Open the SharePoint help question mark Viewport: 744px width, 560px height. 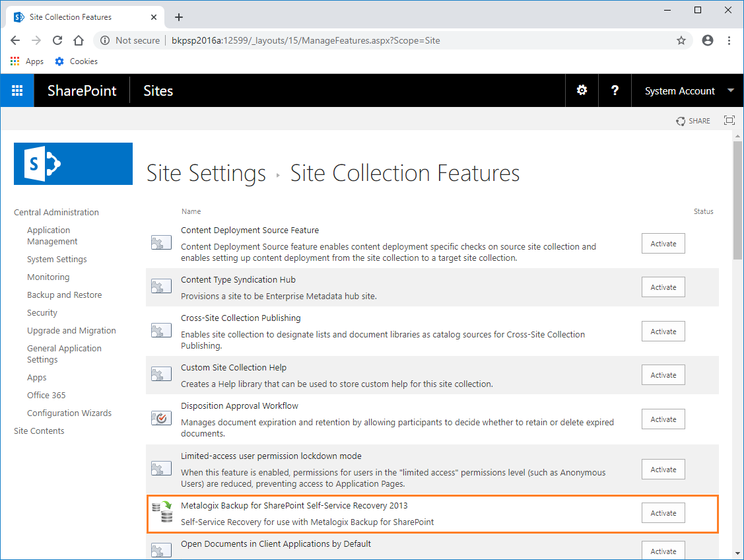pos(615,90)
